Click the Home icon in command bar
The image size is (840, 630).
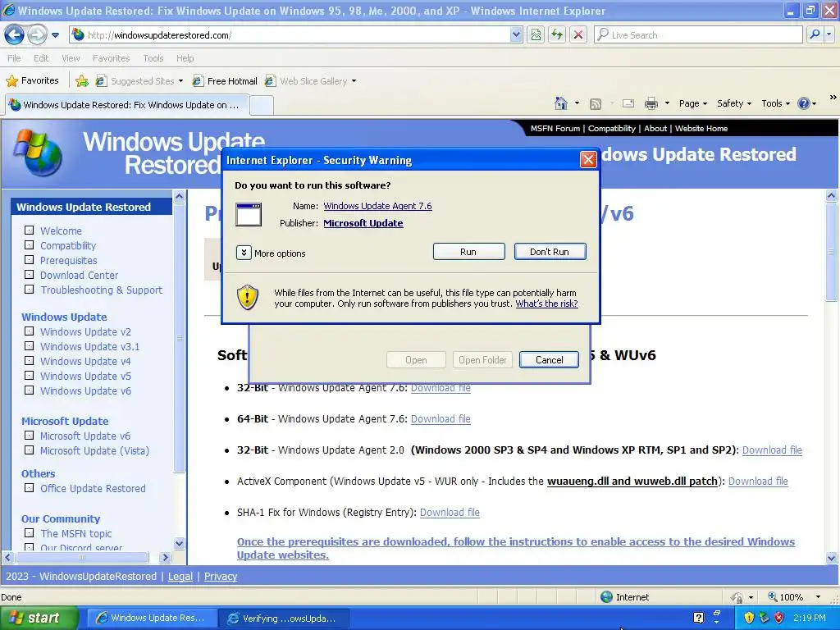pos(561,103)
